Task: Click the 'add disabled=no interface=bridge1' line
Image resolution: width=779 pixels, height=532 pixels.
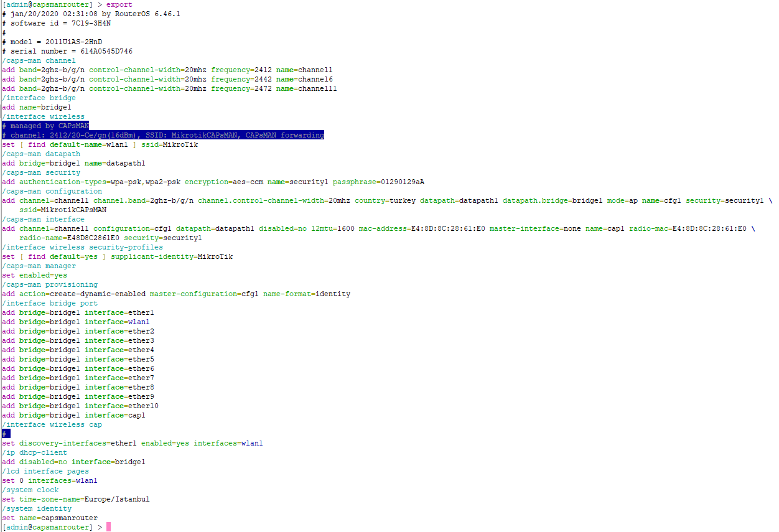Action: (74, 462)
